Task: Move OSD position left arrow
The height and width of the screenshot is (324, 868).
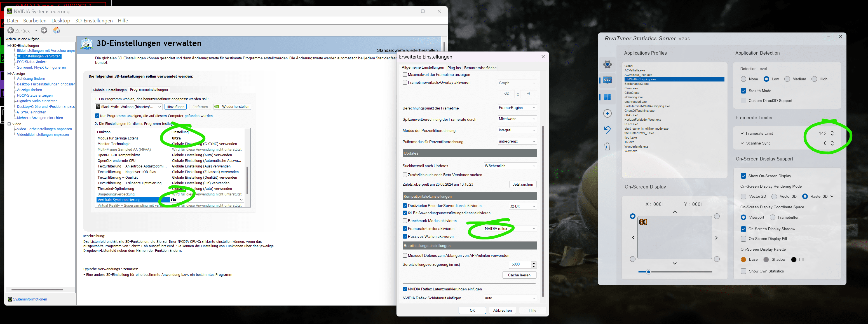Action: click(633, 238)
